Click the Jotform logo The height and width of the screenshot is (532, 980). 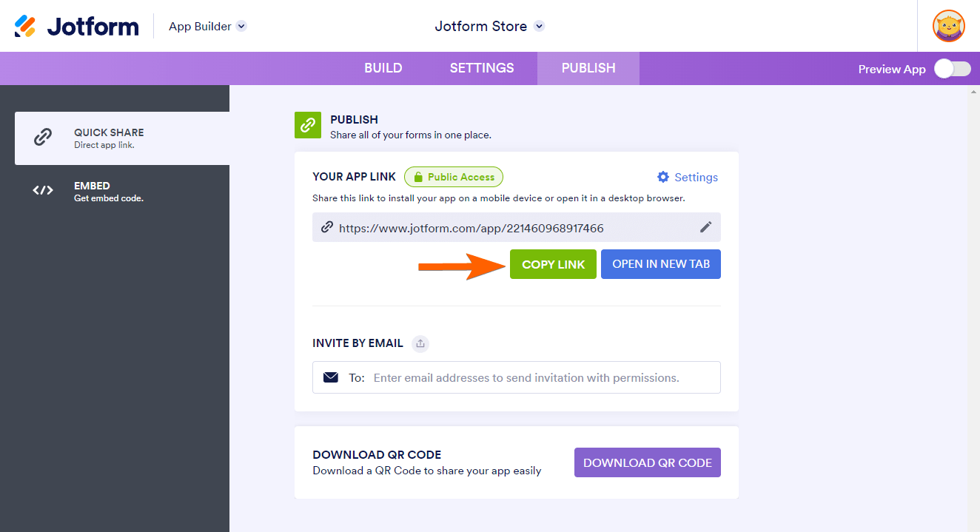tap(76, 27)
